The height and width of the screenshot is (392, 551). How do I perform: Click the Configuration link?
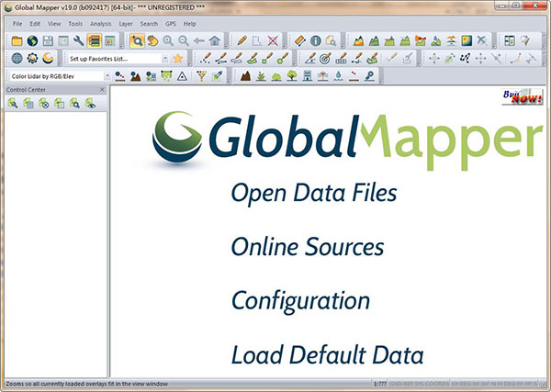point(300,301)
